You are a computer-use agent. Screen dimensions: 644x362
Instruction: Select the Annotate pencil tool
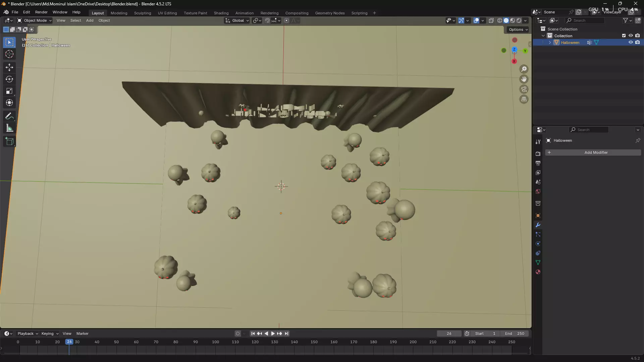pos(9,116)
